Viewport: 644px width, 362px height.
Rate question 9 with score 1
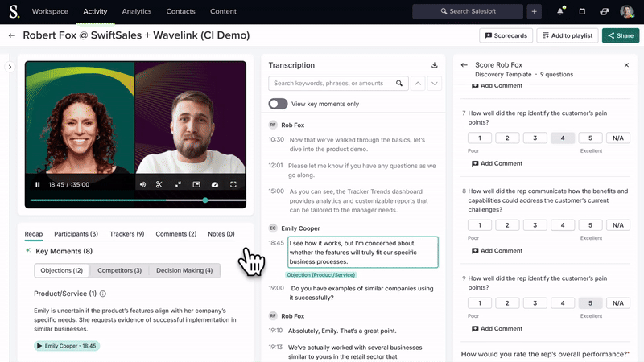coord(479,303)
